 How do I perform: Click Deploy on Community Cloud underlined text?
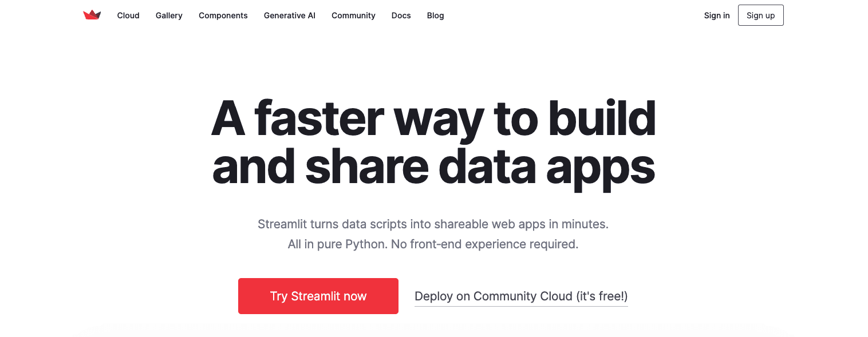pos(521,296)
